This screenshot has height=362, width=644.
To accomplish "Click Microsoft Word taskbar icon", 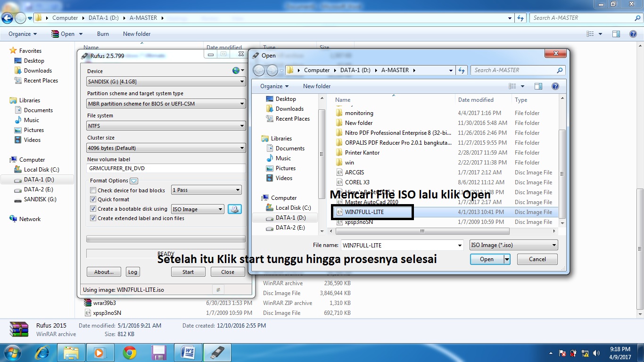I will pyautogui.click(x=188, y=353).
